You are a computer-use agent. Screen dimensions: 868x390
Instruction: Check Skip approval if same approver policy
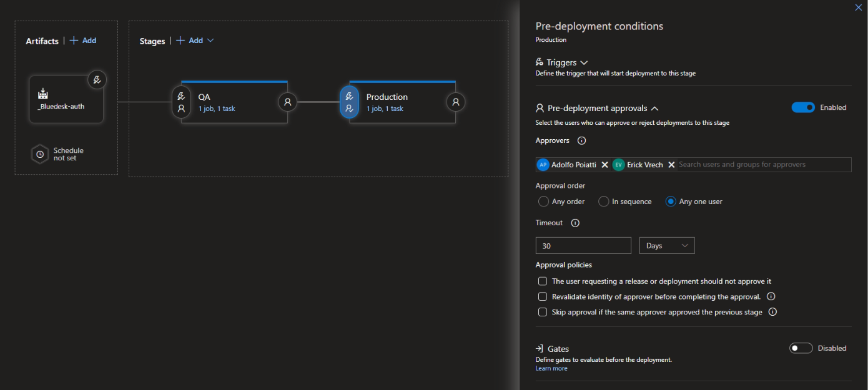coord(543,312)
